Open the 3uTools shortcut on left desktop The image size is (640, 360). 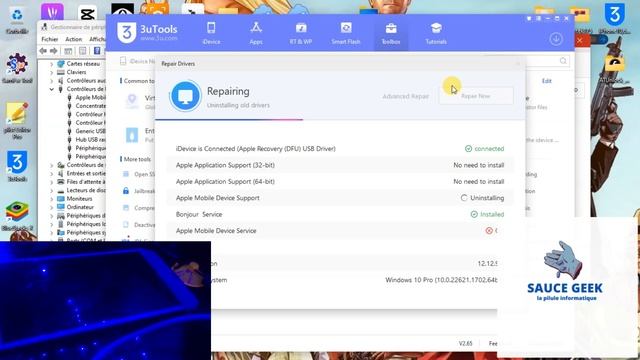pos(17,166)
